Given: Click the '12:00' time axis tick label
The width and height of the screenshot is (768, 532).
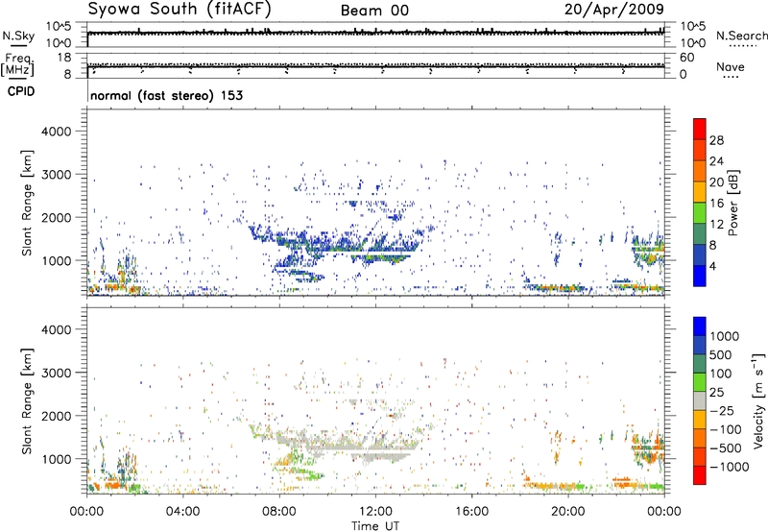Looking at the screenshot, I should (x=375, y=512).
